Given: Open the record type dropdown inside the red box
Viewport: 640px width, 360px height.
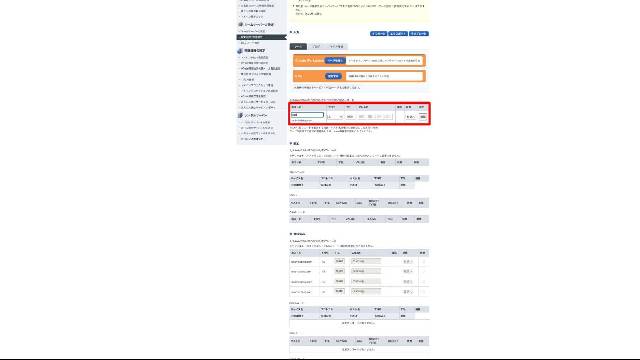Looking at the screenshot, I should 335,117.
